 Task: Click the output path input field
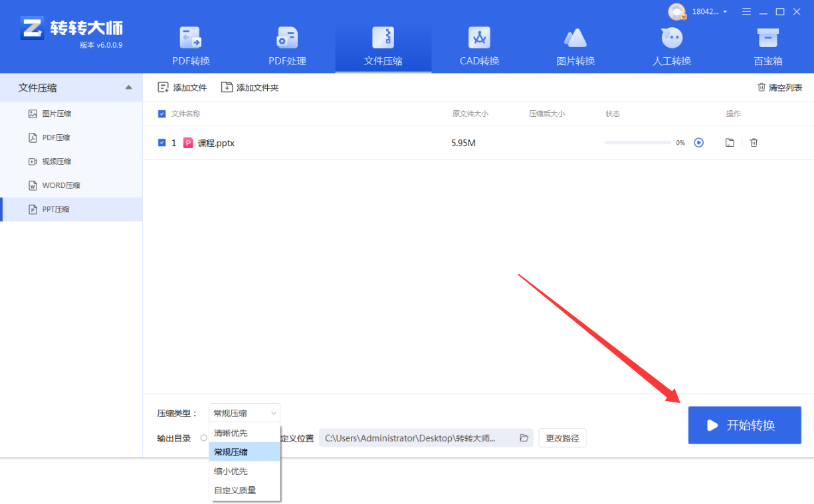pyautogui.click(x=426, y=438)
